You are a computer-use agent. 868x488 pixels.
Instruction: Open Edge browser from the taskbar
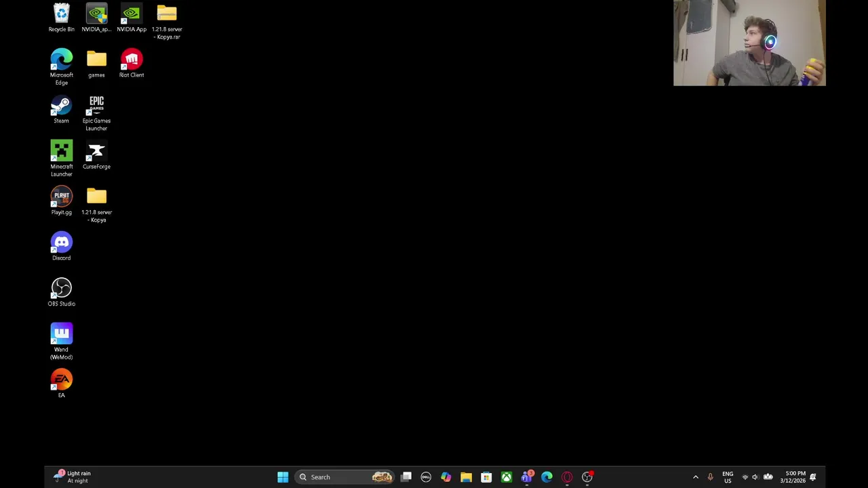(547, 477)
